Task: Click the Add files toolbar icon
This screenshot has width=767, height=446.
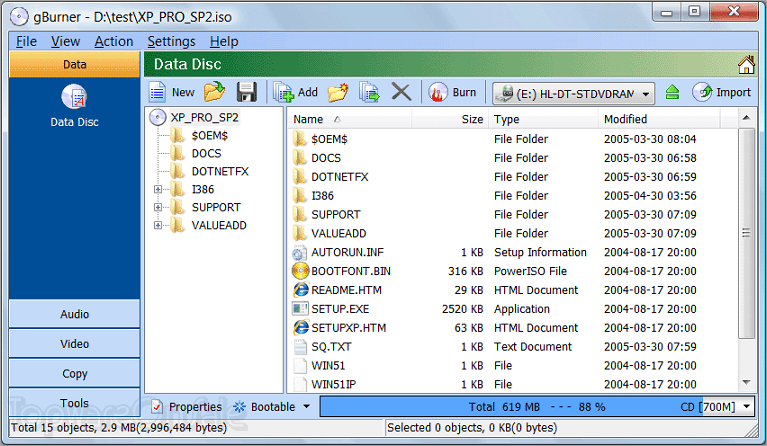Action: point(283,92)
